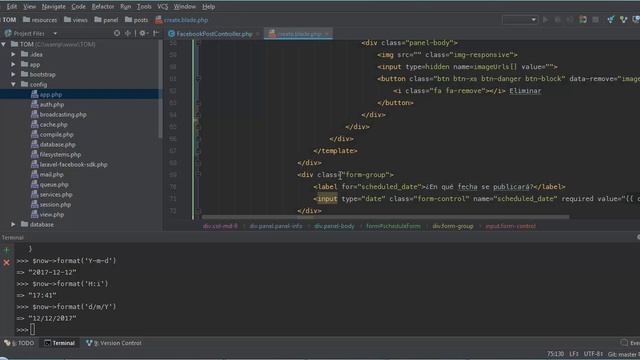Select cache.php file
This screenshot has height=360, width=640.
pos(49,124)
